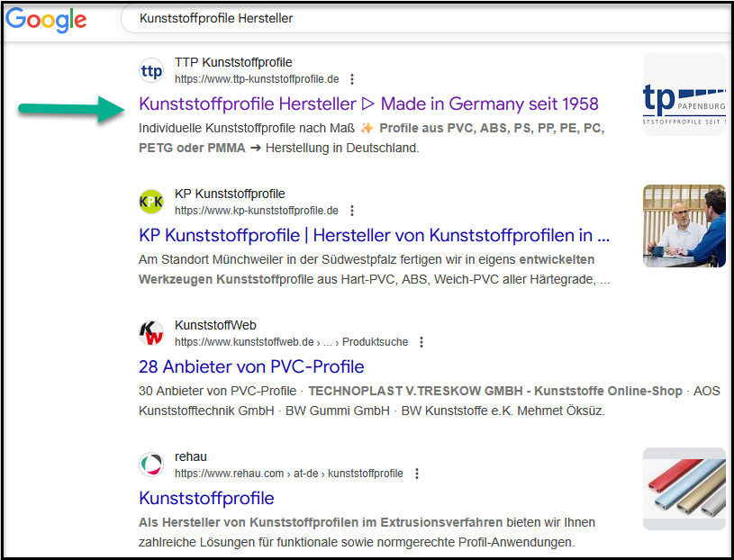Screen dimensions: 734x560
Task: Open 'Kunststoffprofile Hersteller ▷ Made in Germany' result
Action: pos(368,104)
